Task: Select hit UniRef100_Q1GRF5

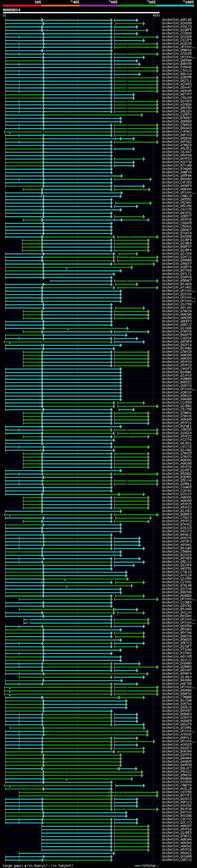Action: (177, 30)
